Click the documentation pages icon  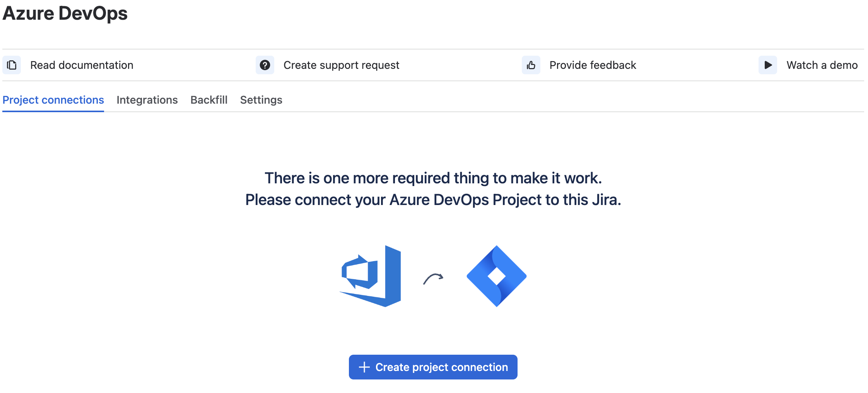click(12, 65)
